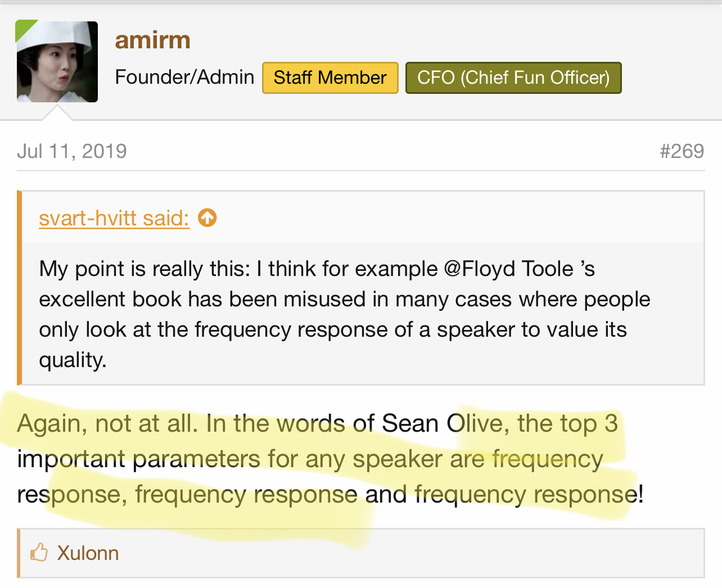Viewport: 722px width, 588px height.
Task: Open amirm's avatar picture
Action: point(57,62)
